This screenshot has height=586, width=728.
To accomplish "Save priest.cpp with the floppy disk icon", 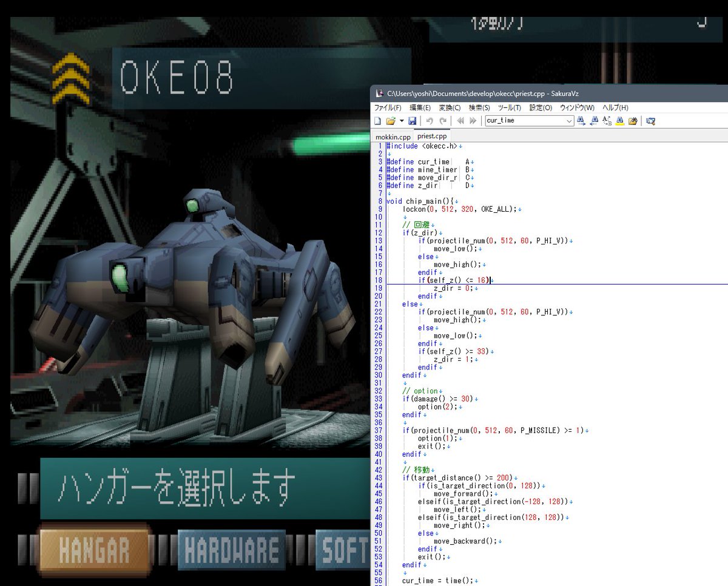I will (412, 121).
